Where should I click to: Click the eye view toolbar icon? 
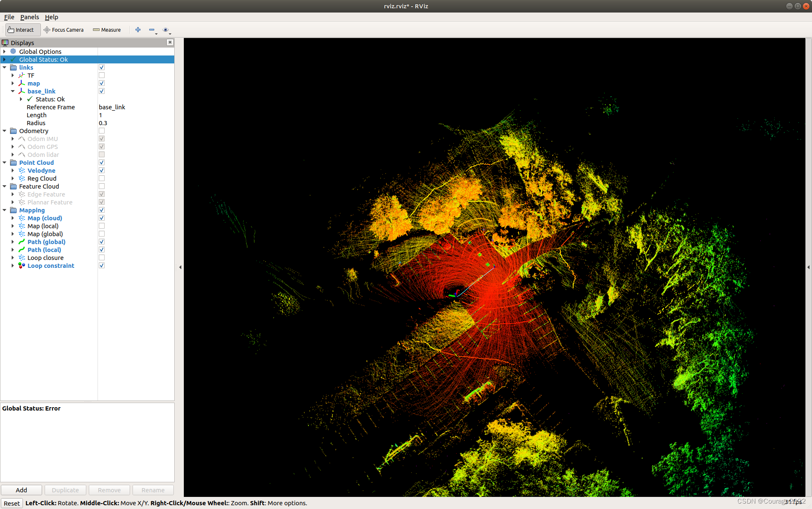[x=165, y=30]
